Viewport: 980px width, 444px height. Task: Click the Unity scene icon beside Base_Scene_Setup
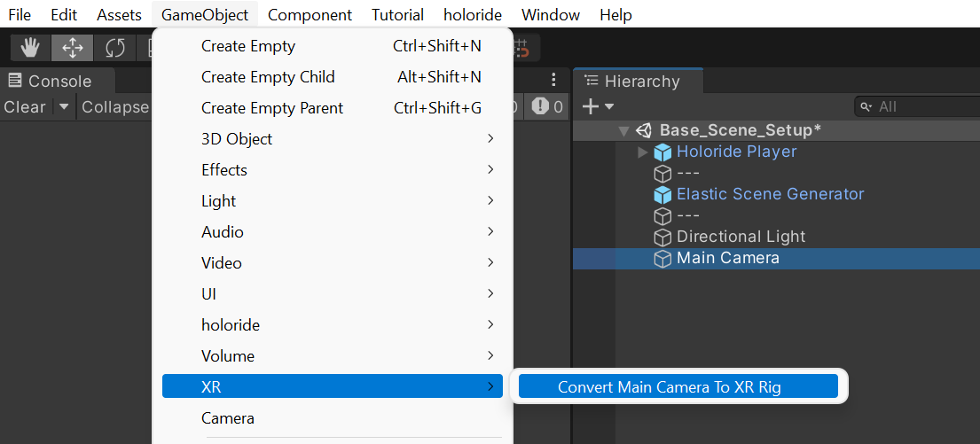click(x=645, y=130)
